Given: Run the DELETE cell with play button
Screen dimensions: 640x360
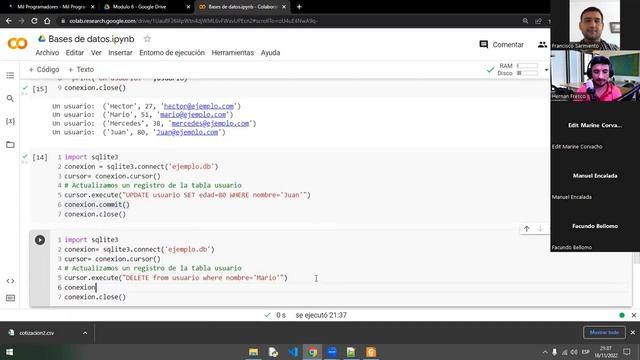Looking at the screenshot, I should (x=40, y=240).
